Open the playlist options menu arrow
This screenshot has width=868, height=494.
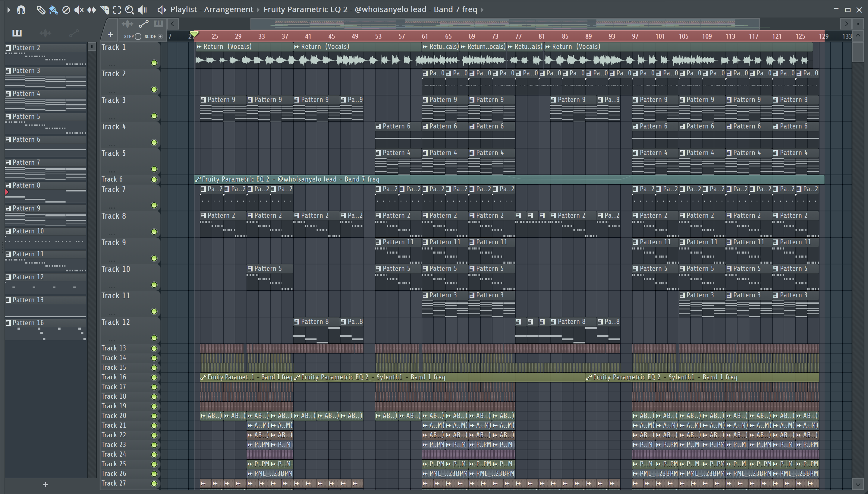click(x=9, y=10)
